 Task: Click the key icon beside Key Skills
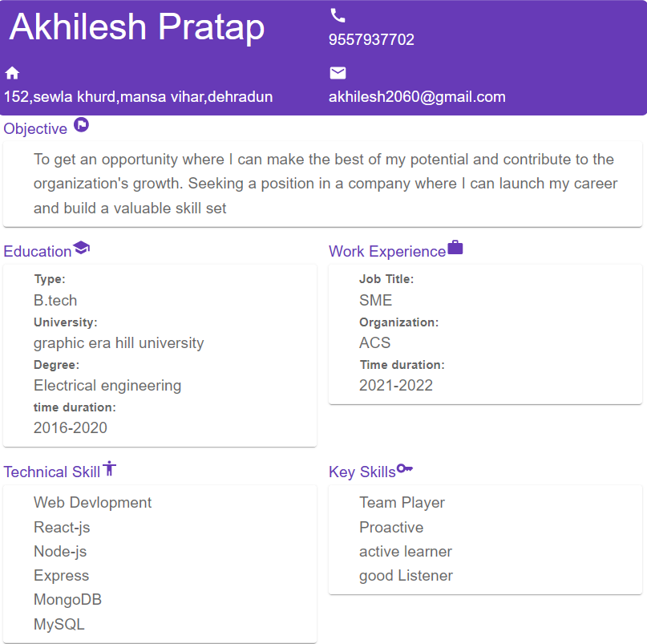pos(404,468)
